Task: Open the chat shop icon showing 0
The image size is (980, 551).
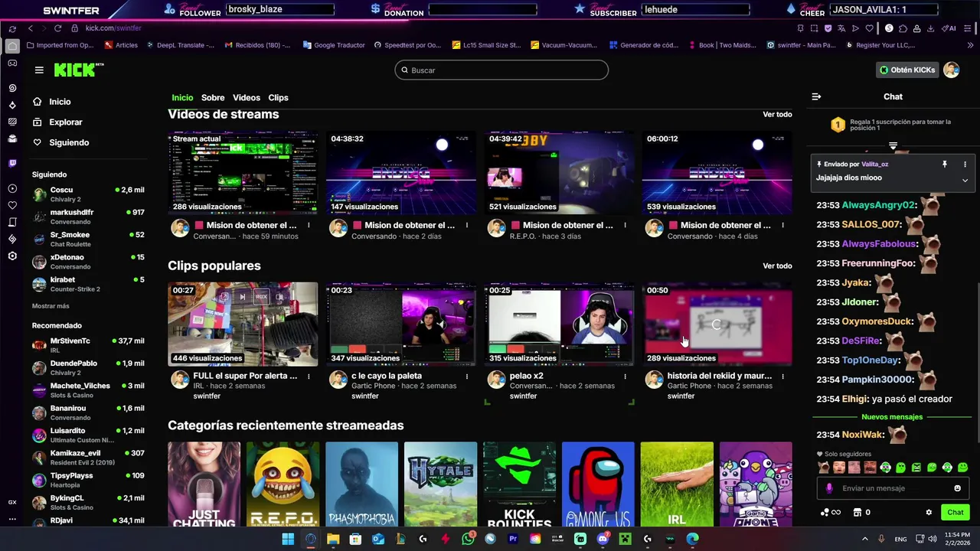Action: (x=861, y=512)
